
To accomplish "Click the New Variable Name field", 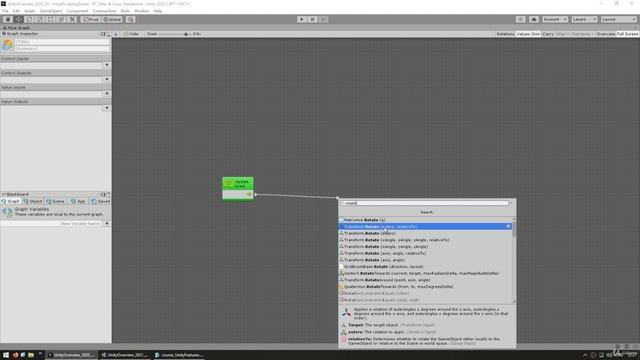I will tap(51, 223).
